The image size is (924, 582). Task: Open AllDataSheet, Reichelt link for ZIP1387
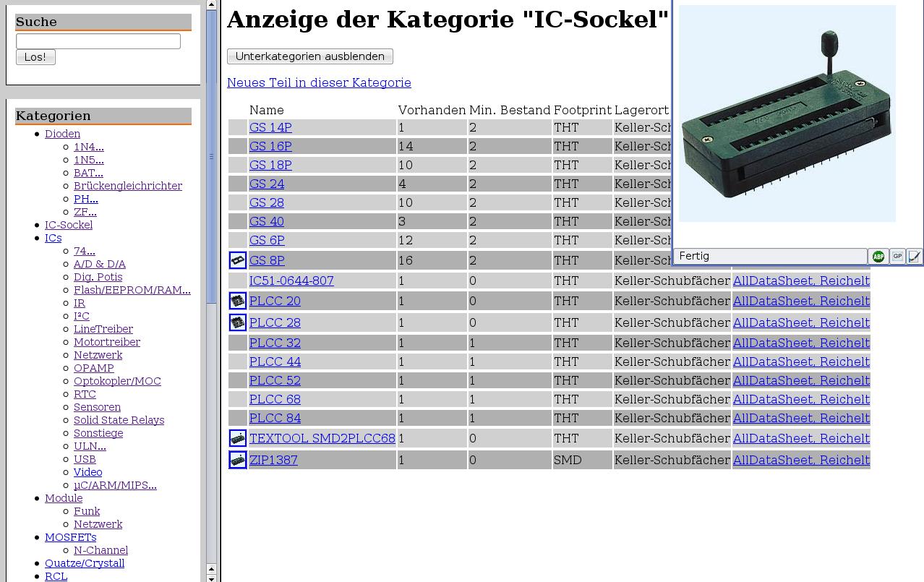[x=801, y=460]
